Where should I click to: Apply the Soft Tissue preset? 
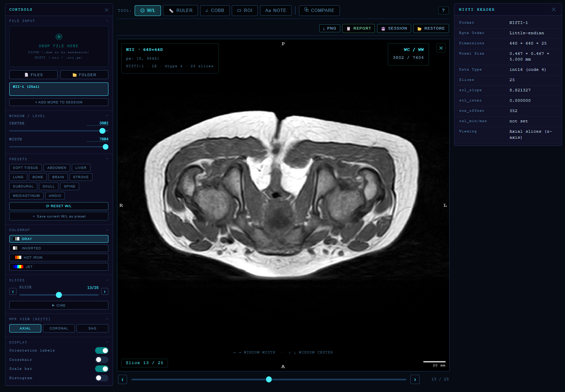click(x=26, y=168)
